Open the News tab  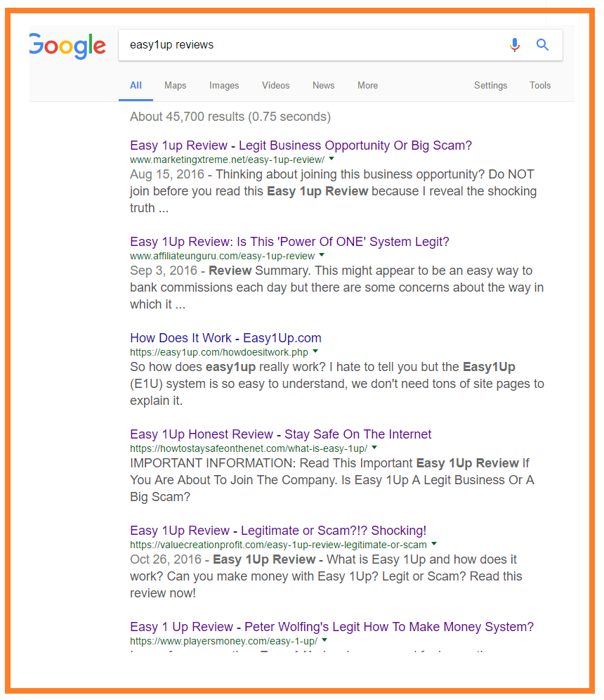[323, 85]
